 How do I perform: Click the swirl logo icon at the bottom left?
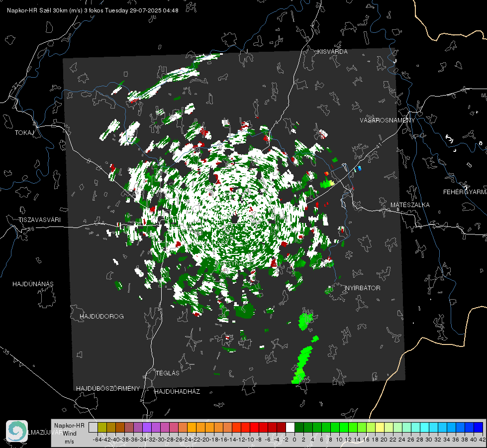pyautogui.click(x=17, y=431)
